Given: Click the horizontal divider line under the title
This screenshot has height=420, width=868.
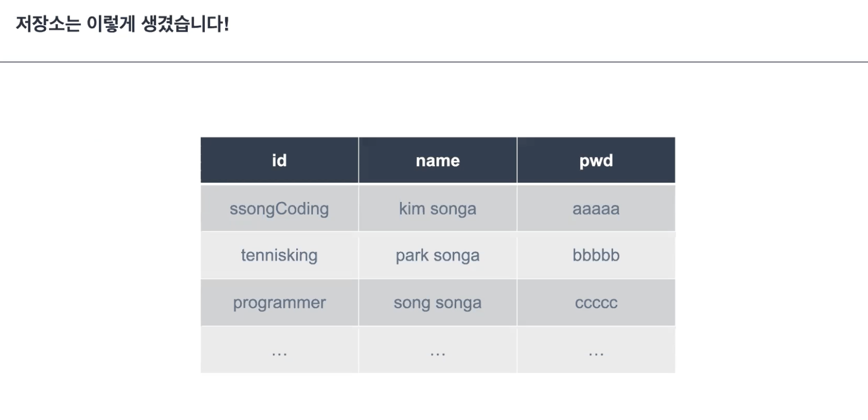Looking at the screenshot, I should click(x=434, y=62).
